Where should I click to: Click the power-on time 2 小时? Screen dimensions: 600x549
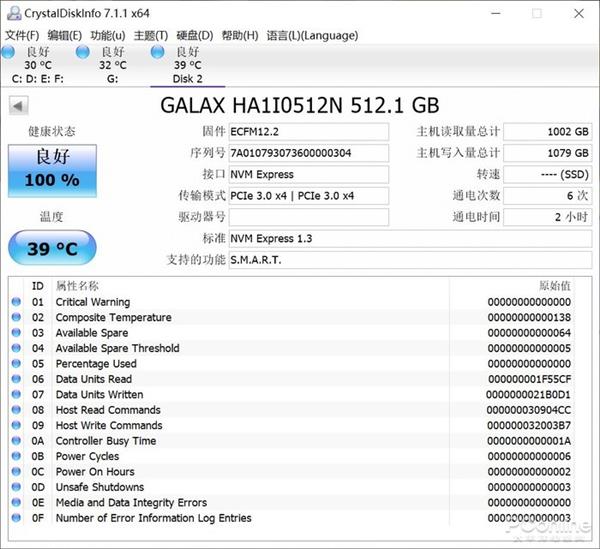click(x=548, y=217)
